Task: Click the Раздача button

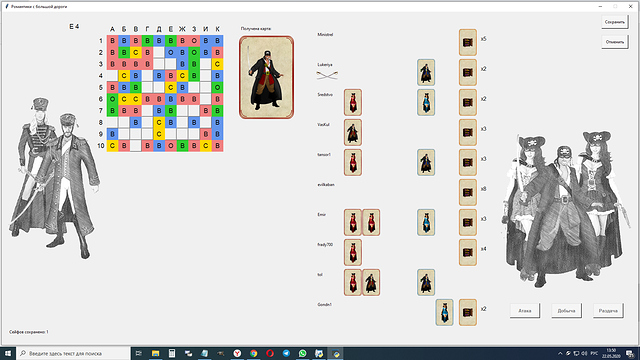Action: pyautogui.click(x=608, y=311)
